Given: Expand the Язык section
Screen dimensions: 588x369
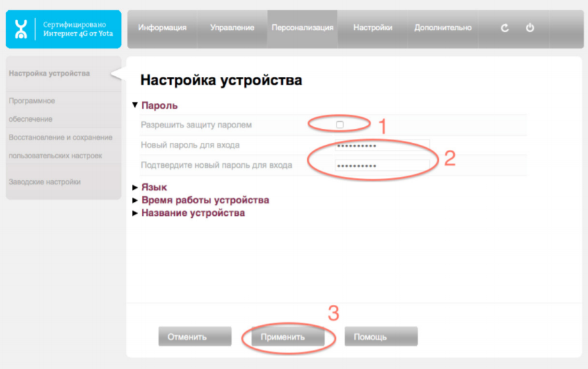Looking at the screenshot, I should pyautogui.click(x=150, y=187).
